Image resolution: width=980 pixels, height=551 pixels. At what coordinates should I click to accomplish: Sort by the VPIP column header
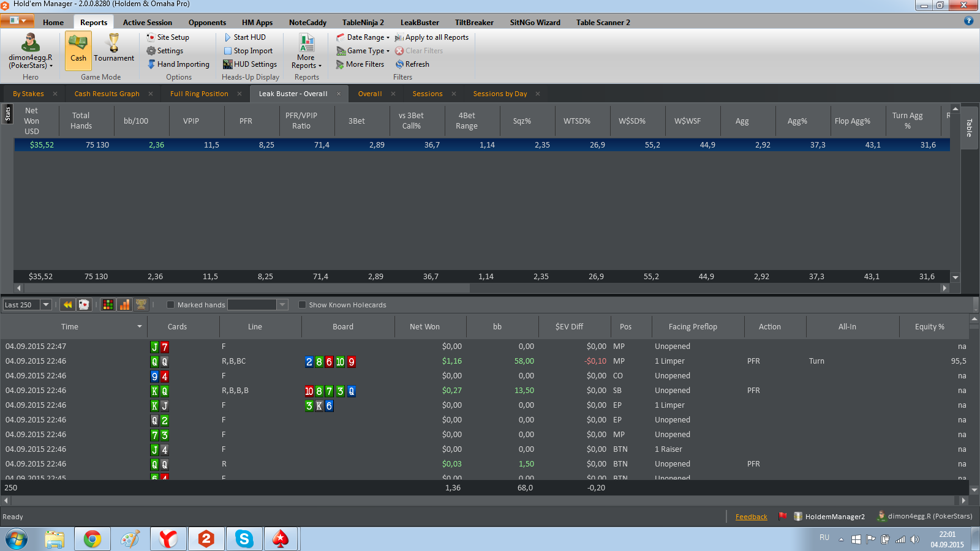click(x=191, y=121)
